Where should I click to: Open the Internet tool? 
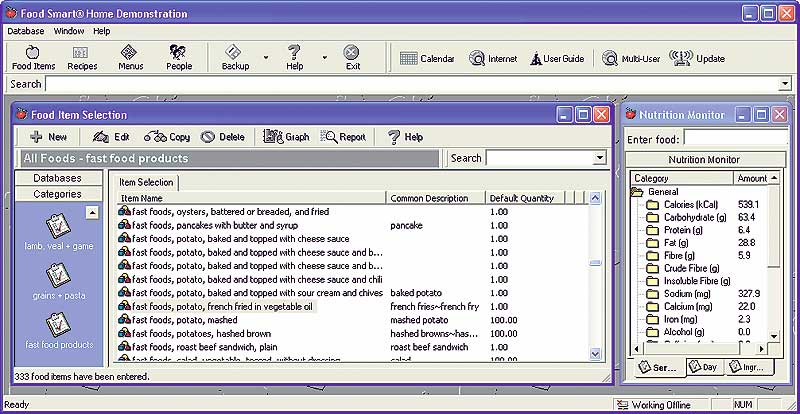pos(493,59)
